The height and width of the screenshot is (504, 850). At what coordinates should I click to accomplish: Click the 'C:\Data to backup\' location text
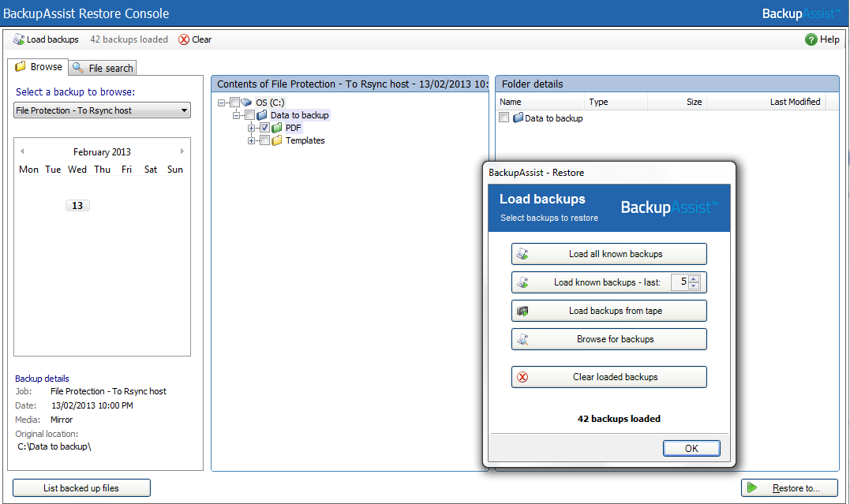point(54,446)
